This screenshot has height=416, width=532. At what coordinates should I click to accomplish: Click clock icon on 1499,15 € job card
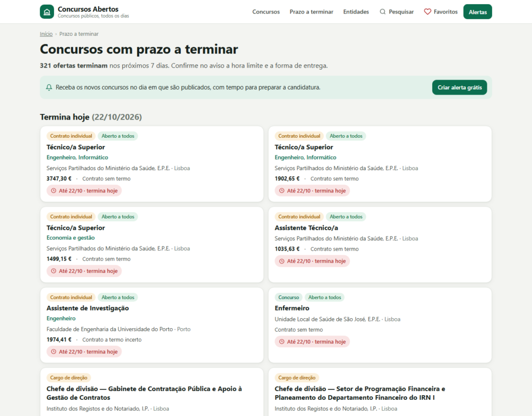tap(54, 271)
